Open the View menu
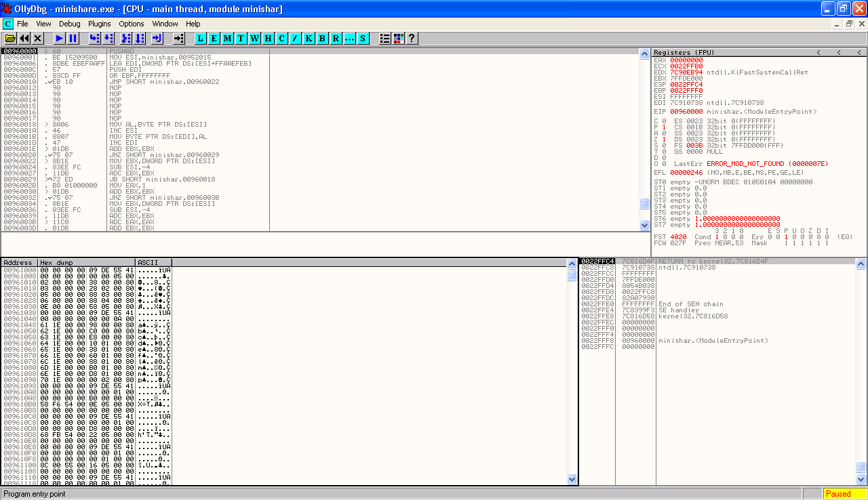 [x=43, y=24]
